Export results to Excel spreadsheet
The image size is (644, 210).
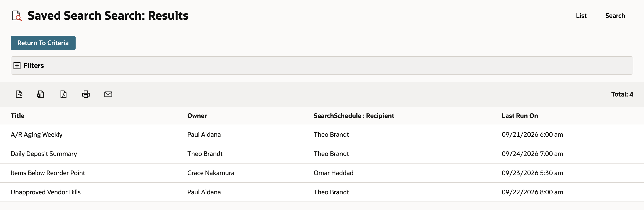40,94
